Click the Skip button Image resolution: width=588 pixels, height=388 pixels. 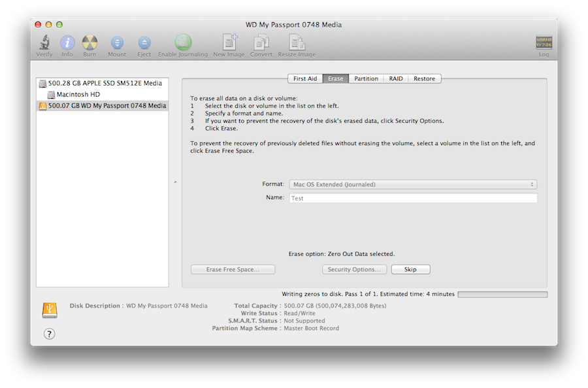click(x=411, y=270)
